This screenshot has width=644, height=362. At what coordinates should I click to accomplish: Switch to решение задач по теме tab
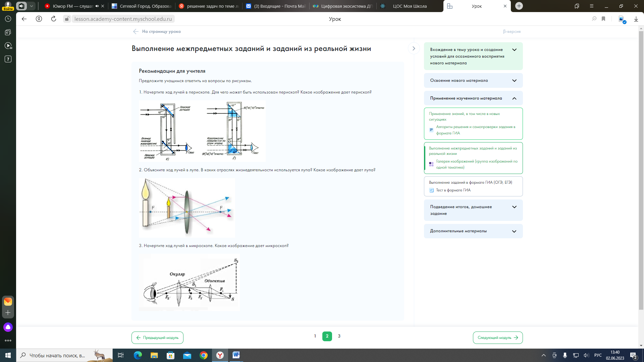point(209,6)
